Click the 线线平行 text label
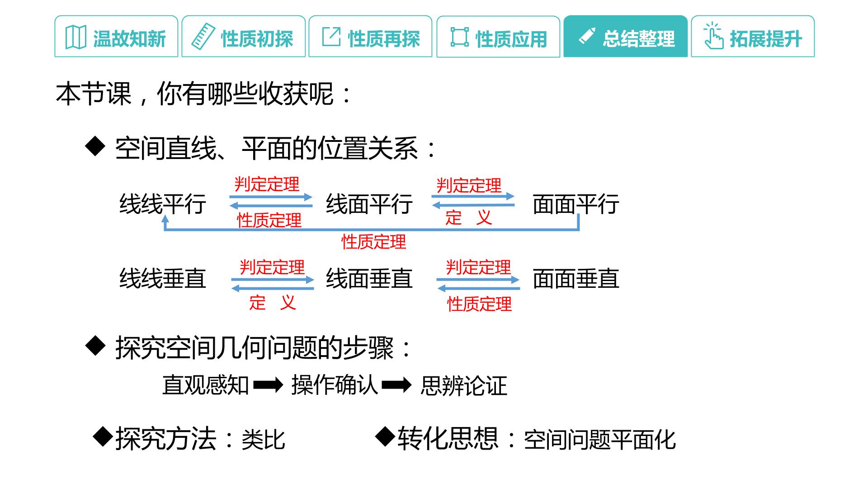Screen dimensions: 868x488 point(163,204)
